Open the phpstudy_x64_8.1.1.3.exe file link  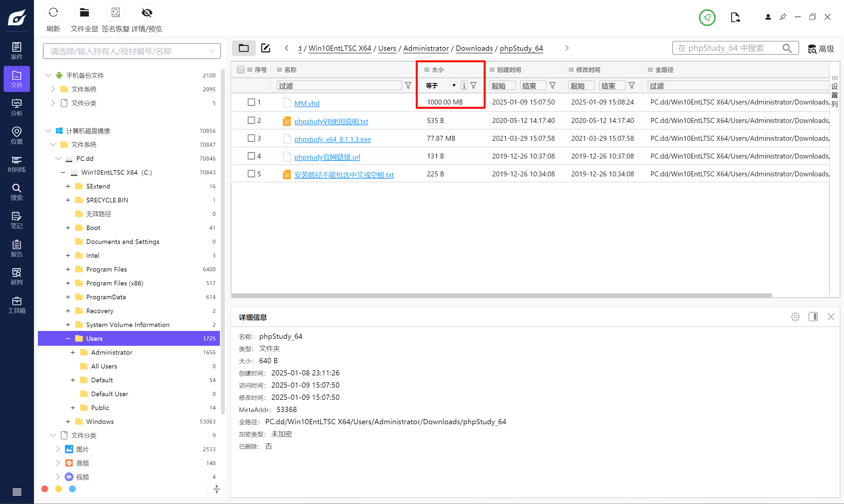[333, 139]
